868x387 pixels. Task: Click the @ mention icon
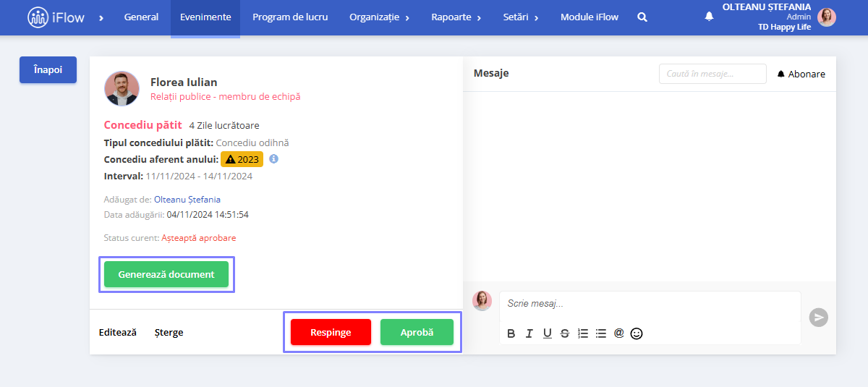click(619, 333)
